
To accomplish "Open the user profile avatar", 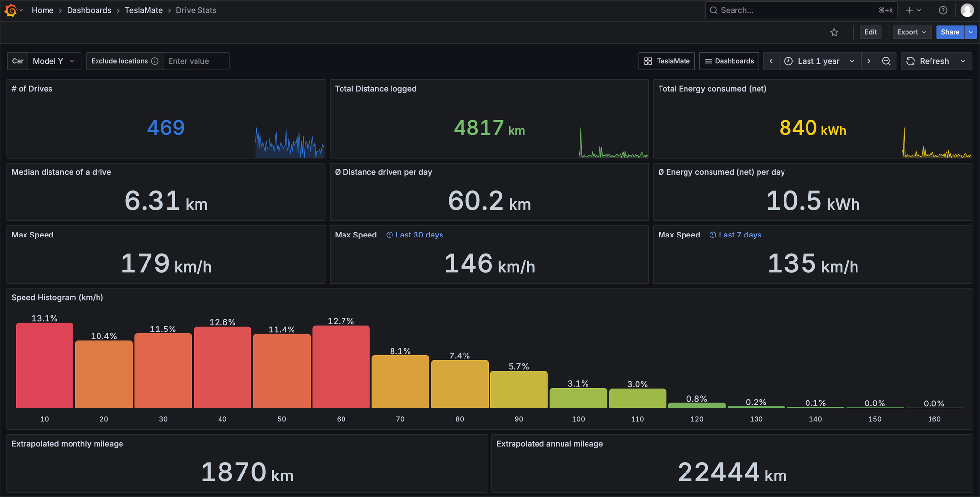I will [967, 10].
